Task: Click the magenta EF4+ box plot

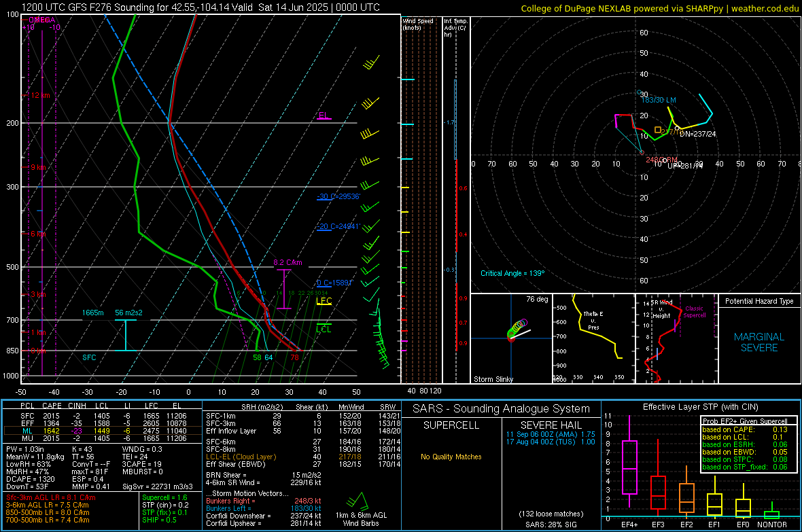Action: click(x=629, y=461)
